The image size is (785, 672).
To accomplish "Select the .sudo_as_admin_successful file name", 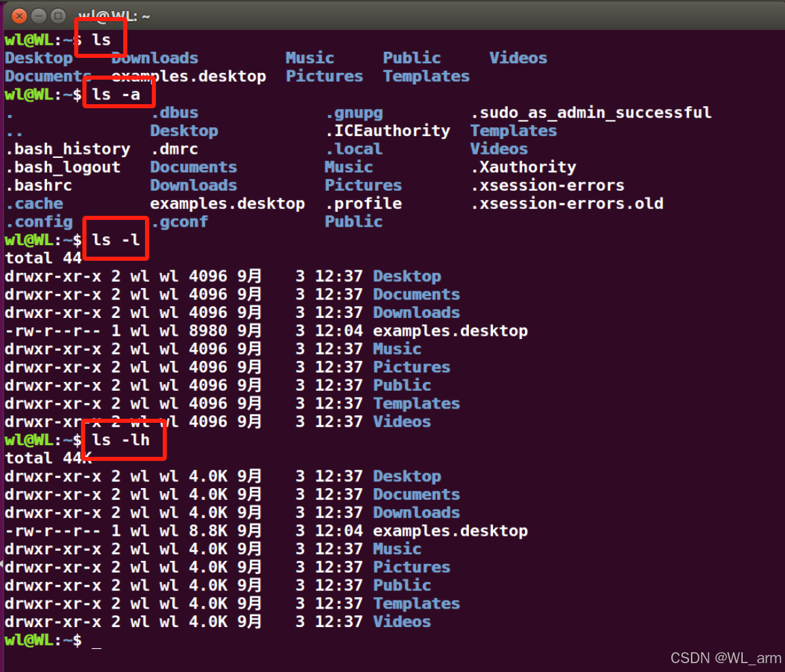I will [591, 113].
